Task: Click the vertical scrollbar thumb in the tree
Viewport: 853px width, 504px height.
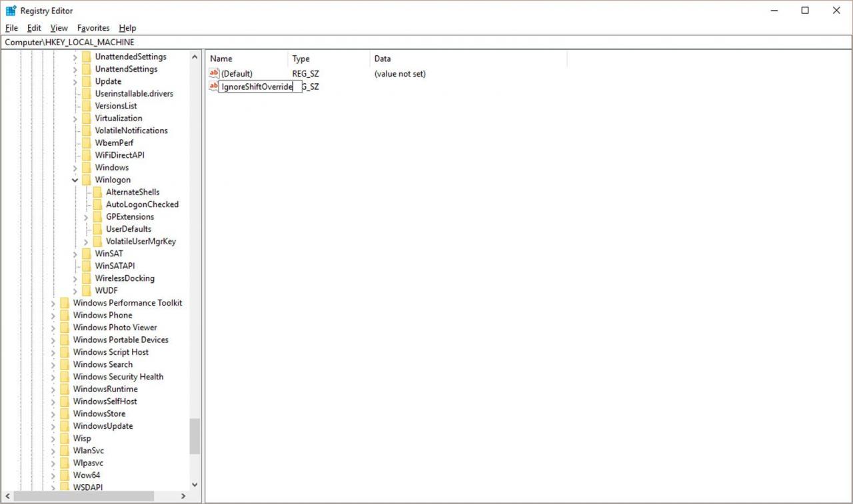Action: tap(195, 436)
